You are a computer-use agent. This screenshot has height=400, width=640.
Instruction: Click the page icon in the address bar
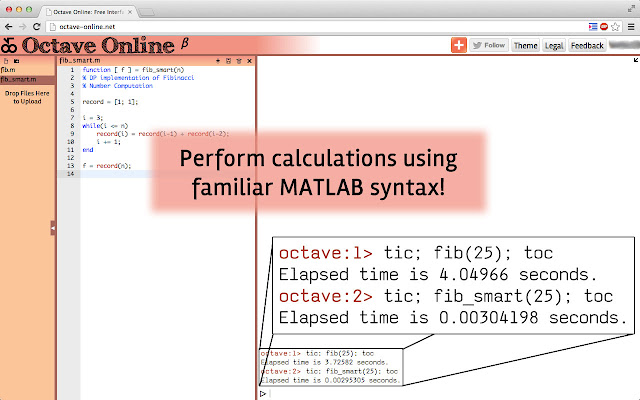(x=53, y=27)
